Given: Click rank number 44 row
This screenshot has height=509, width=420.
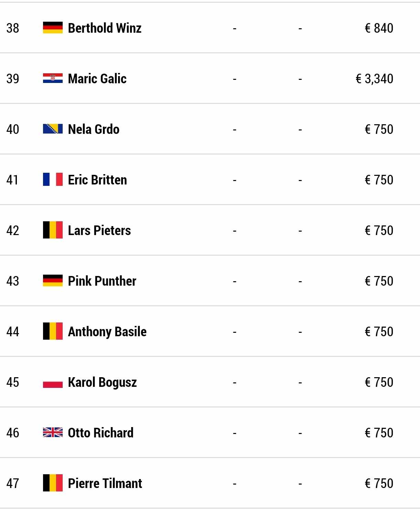Looking at the screenshot, I should 210,331.
